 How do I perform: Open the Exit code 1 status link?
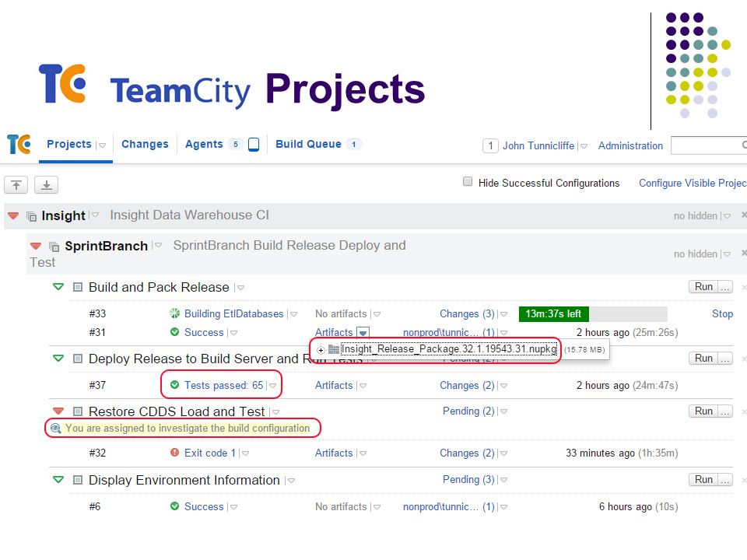(x=209, y=453)
